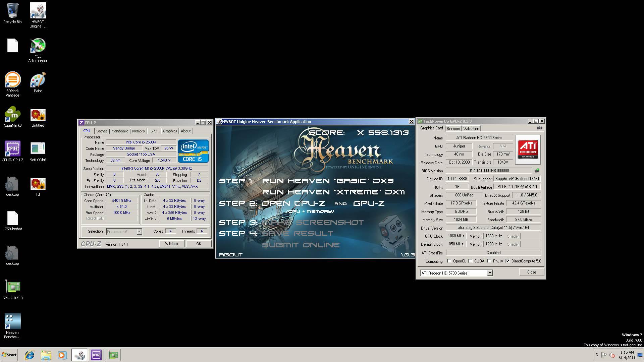
Task: Open HWBOT Unigine desktop shortcut
Action: point(38,15)
